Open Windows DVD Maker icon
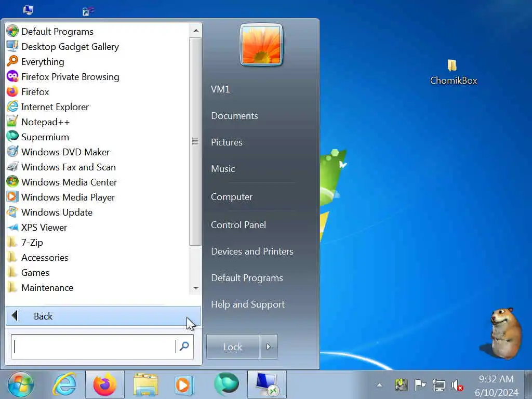This screenshot has height=399, width=532. pos(12,152)
